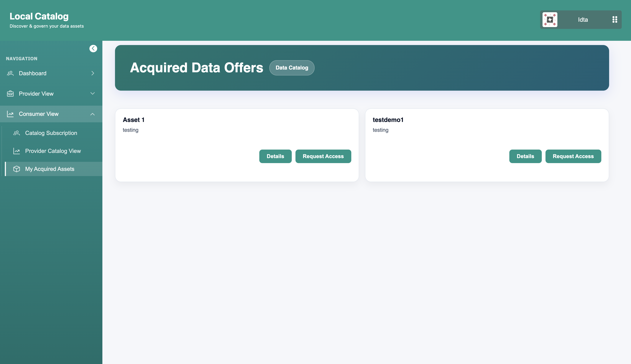Viewport: 631px width, 364px height.
Task: Expand the Dashboard chevron
Action: (93, 73)
